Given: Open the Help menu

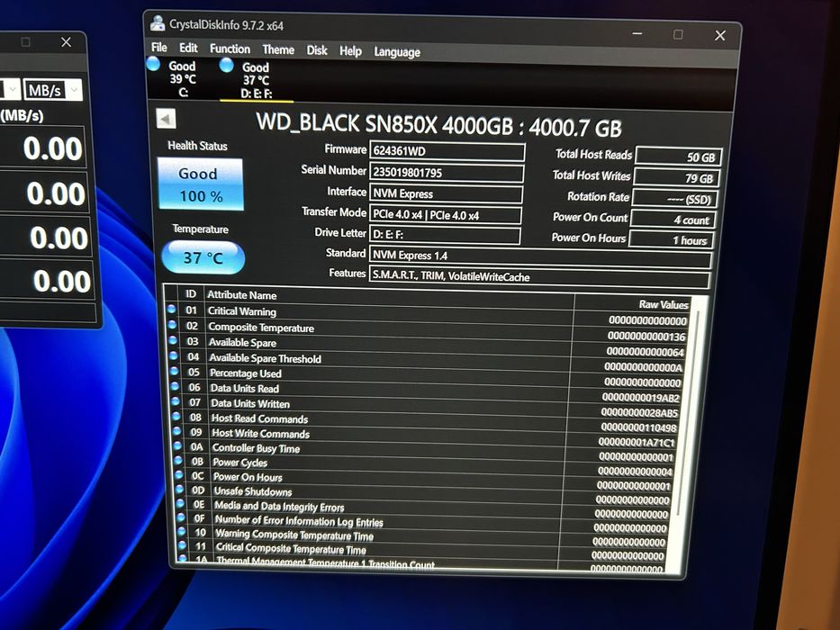Looking at the screenshot, I should pyautogui.click(x=350, y=51).
